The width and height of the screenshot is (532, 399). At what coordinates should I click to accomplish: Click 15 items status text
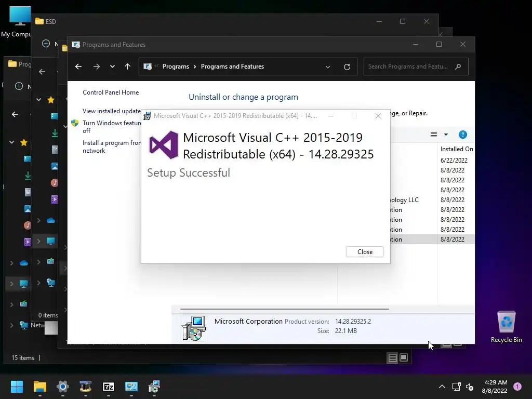tap(23, 358)
